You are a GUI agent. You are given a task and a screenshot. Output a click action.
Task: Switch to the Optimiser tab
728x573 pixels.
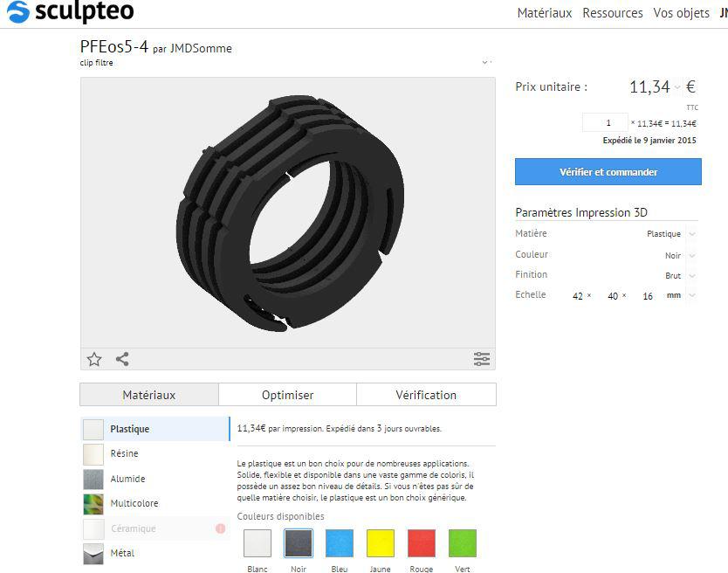click(287, 395)
